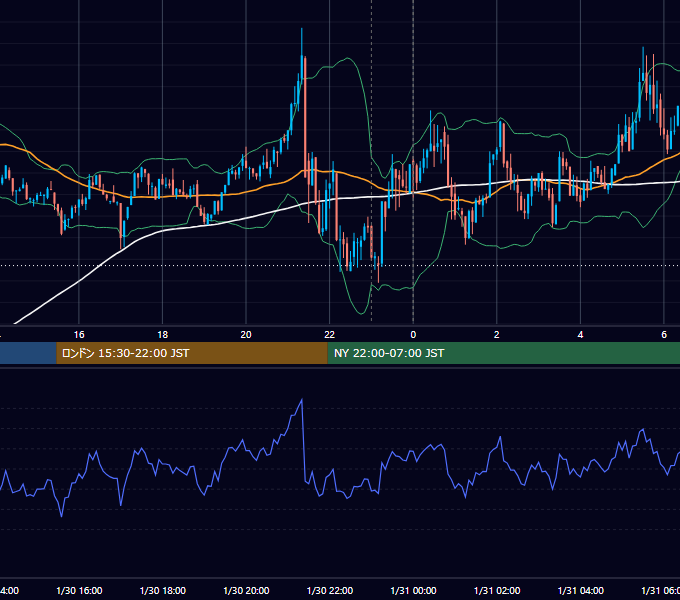Click the upper time axis label 6

pyautogui.click(x=664, y=335)
